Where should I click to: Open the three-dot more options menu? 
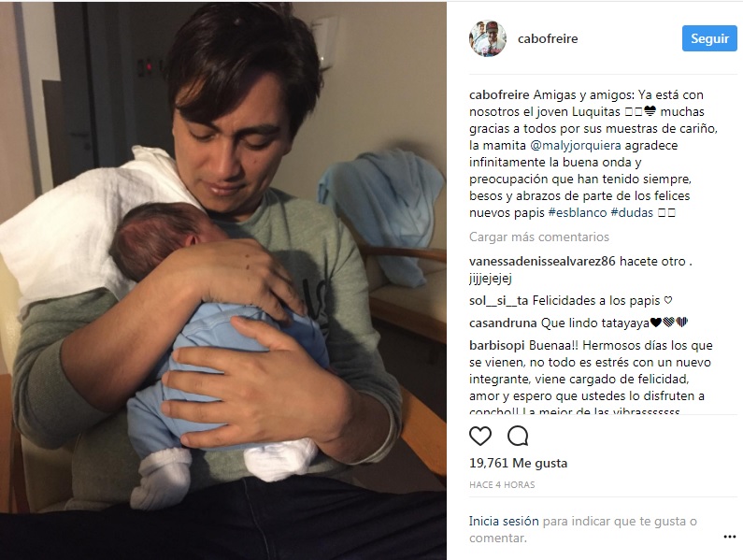(729, 537)
